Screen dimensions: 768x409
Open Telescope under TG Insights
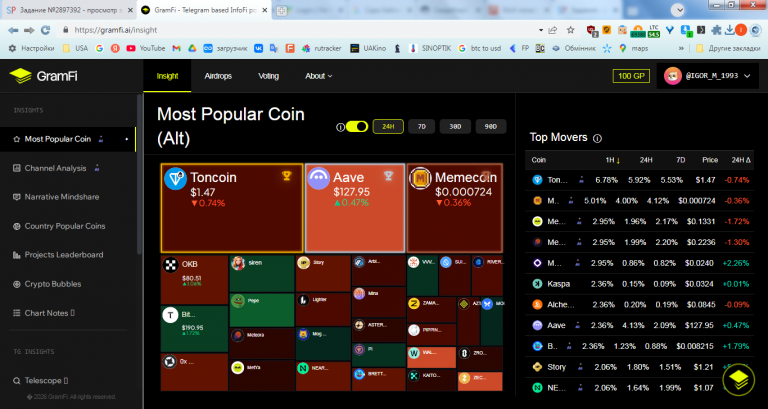click(68, 381)
